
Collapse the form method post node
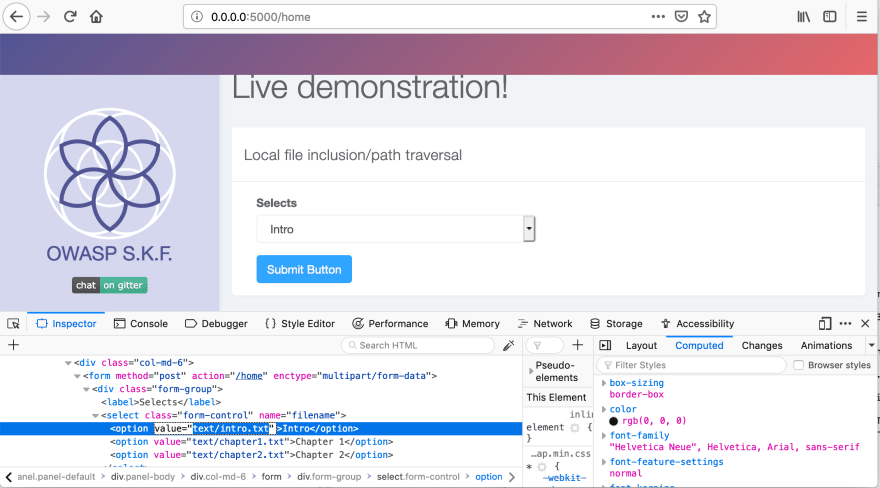(x=77, y=376)
